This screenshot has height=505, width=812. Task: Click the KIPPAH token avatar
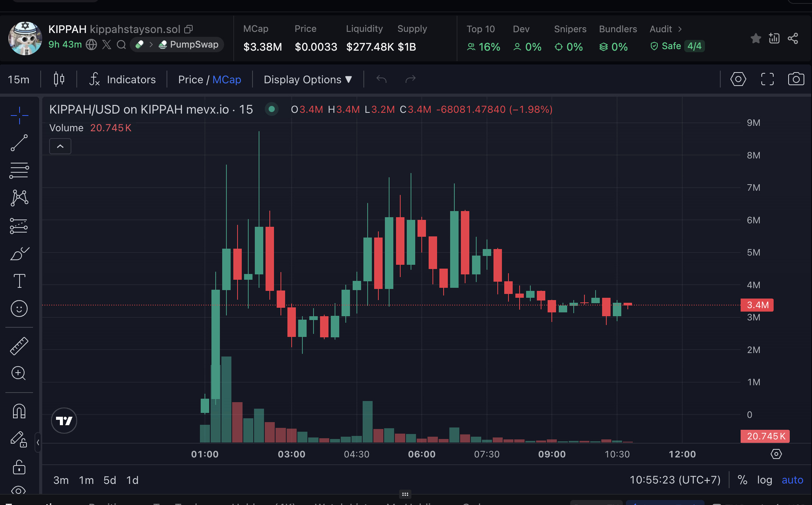pos(25,38)
